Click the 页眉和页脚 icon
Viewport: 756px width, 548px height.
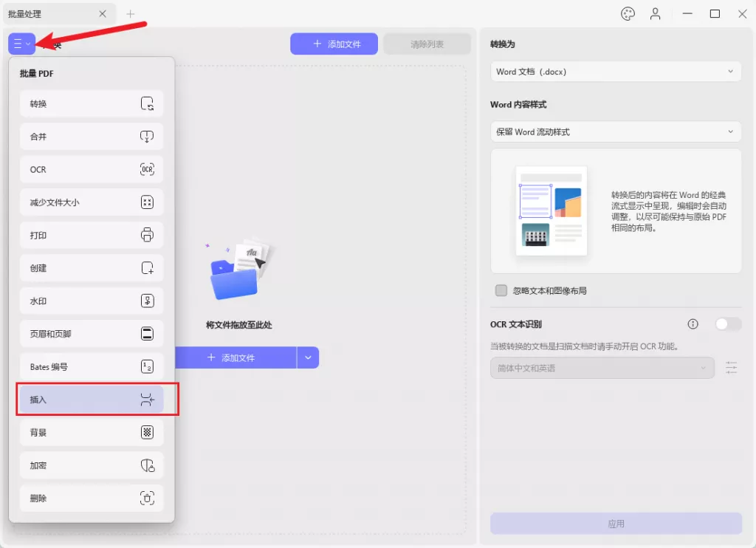(147, 334)
